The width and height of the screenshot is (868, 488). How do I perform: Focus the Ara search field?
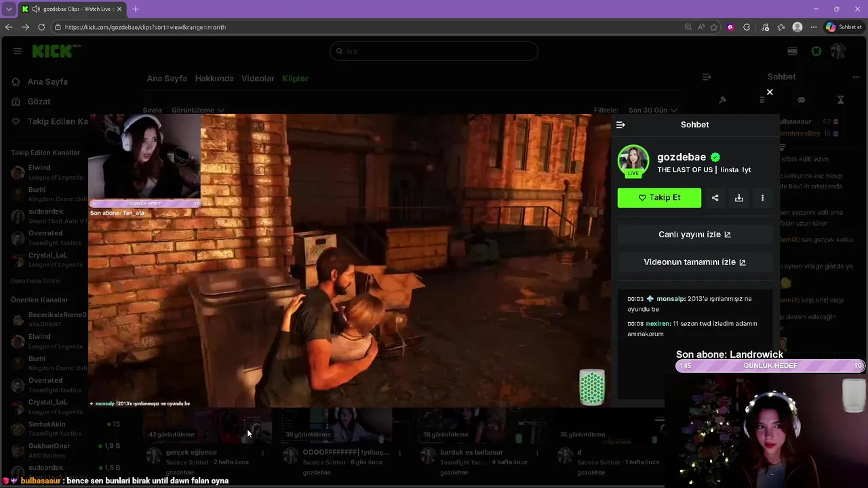[434, 51]
